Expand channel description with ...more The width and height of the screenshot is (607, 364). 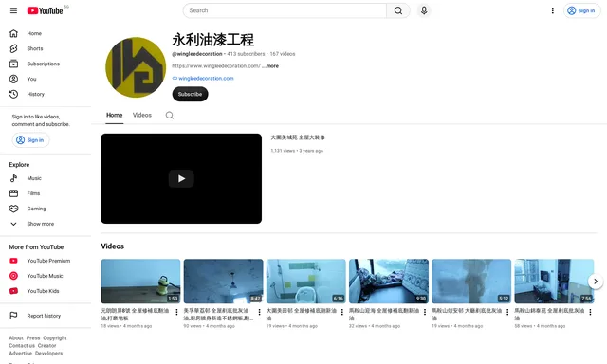pos(271,66)
